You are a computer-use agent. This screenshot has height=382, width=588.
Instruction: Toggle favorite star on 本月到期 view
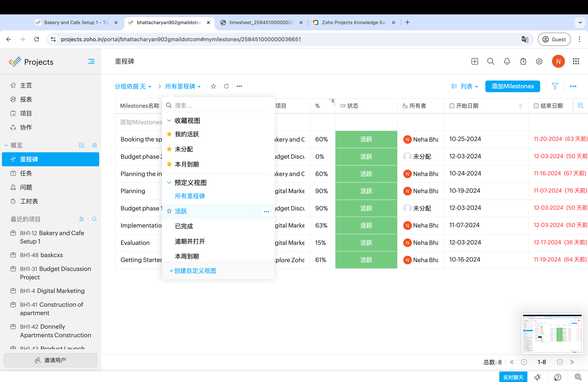click(169, 164)
